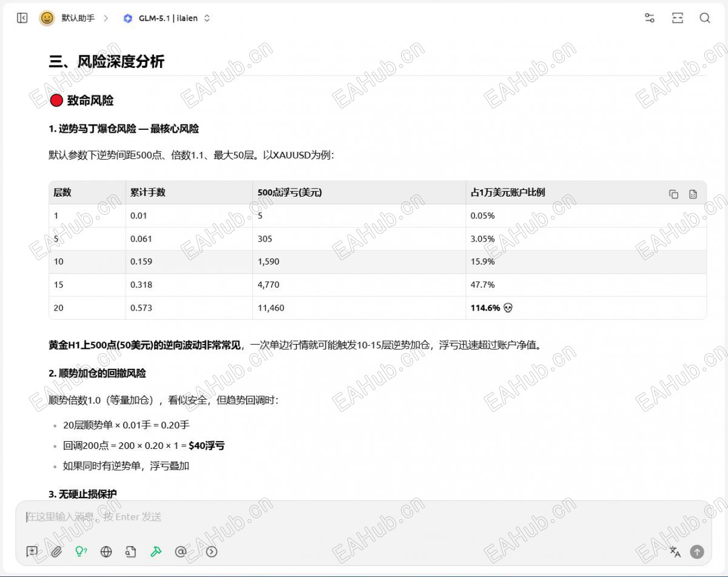Click the 占1万美元账户比例 column header
The width and height of the screenshot is (728, 577).
click(x=586, y=192)
